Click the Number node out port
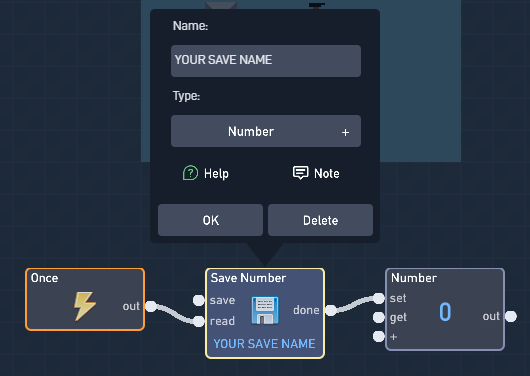 click(x=511, y=316)
